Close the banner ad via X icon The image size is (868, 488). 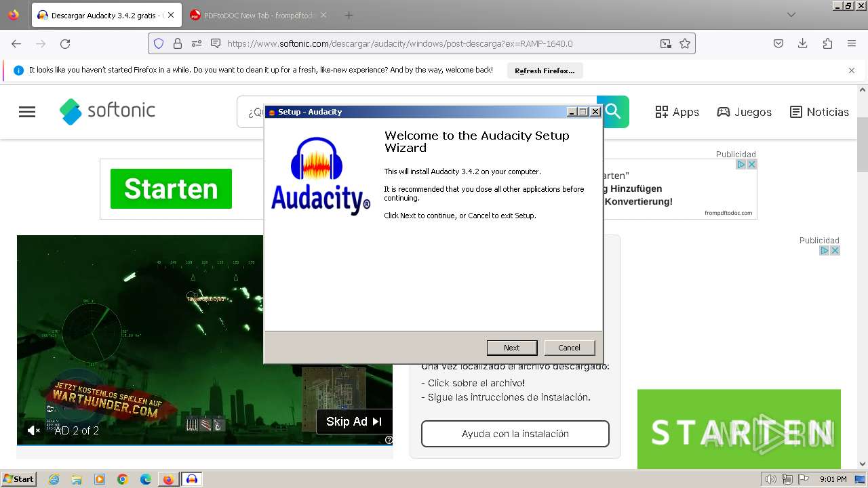pos(751,164)
